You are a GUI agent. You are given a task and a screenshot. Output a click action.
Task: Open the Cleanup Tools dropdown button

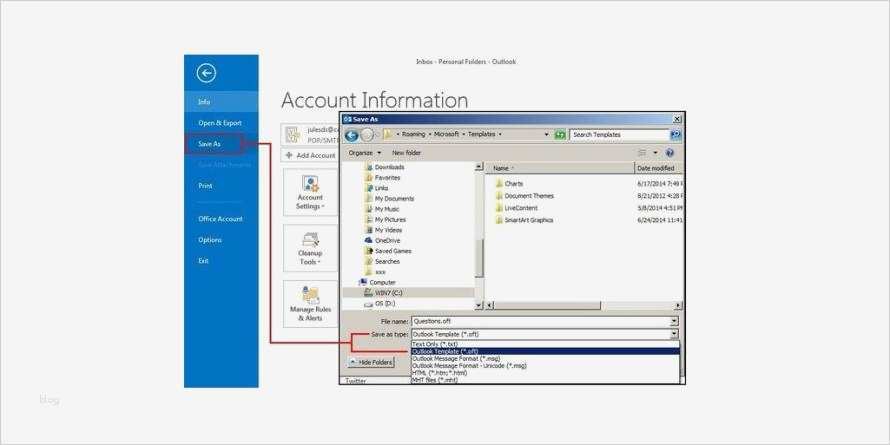310,248
